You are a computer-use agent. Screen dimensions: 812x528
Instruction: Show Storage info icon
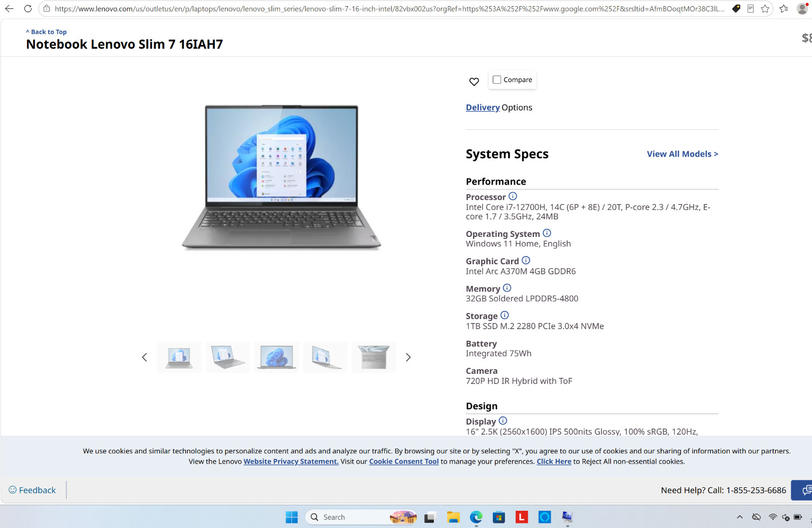tap(504, 315)
